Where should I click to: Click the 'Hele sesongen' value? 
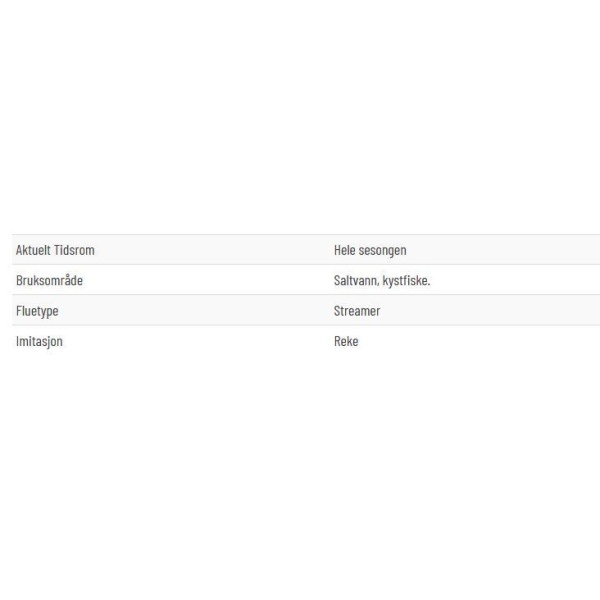pos(369,250)
